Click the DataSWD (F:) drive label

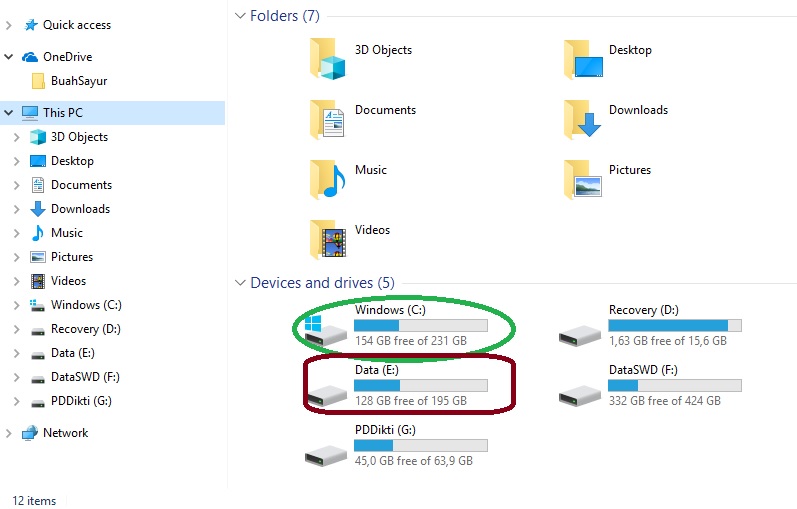click(643, 370)
